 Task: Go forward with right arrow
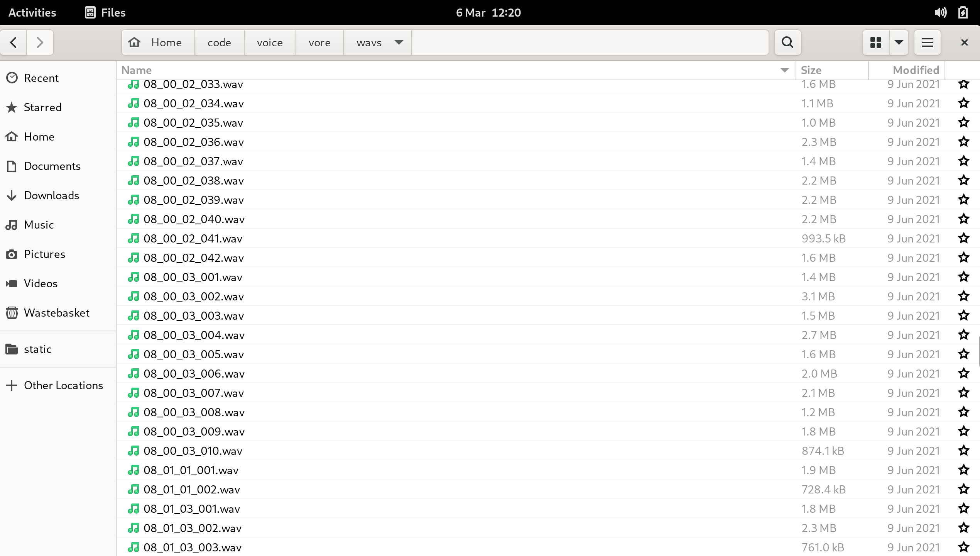[x=40, y=42]
